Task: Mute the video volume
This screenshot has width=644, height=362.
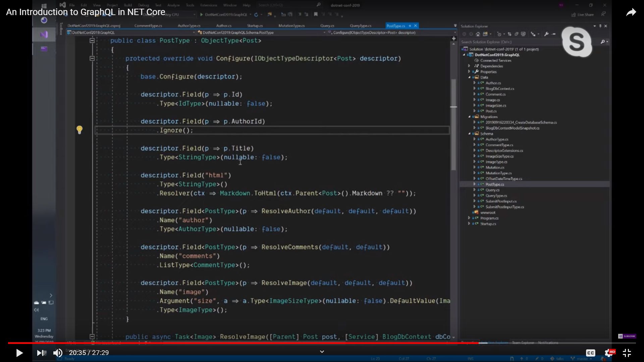Action: (x=58, y=353)
